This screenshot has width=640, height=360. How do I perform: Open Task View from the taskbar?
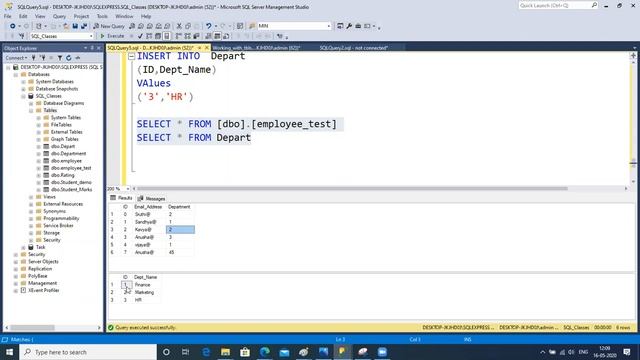pyautogui.click(x=185, y=352)
